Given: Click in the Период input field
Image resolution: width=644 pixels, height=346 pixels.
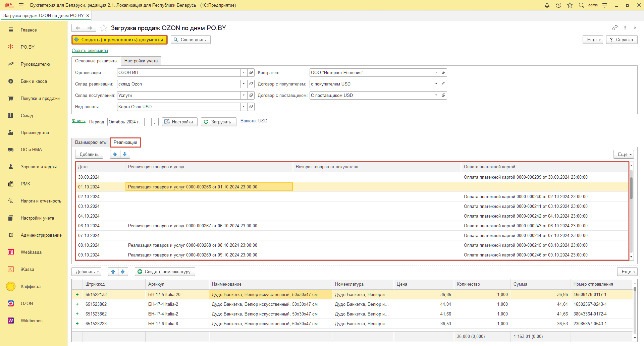Looking at the screenshot, I should point(126,122).
